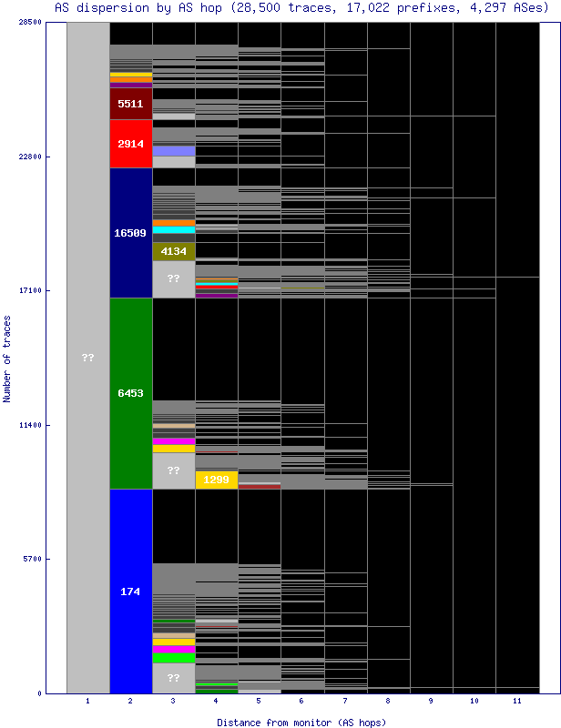Click the blue 174 AS block
561x728 pixels.
(130, 591)
